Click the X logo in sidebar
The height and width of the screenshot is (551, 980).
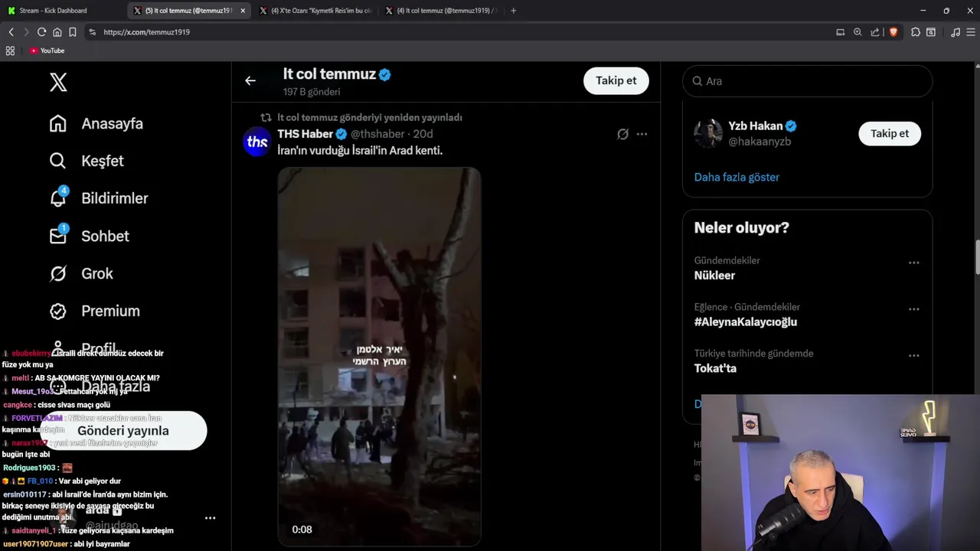[x=58, y=83]
